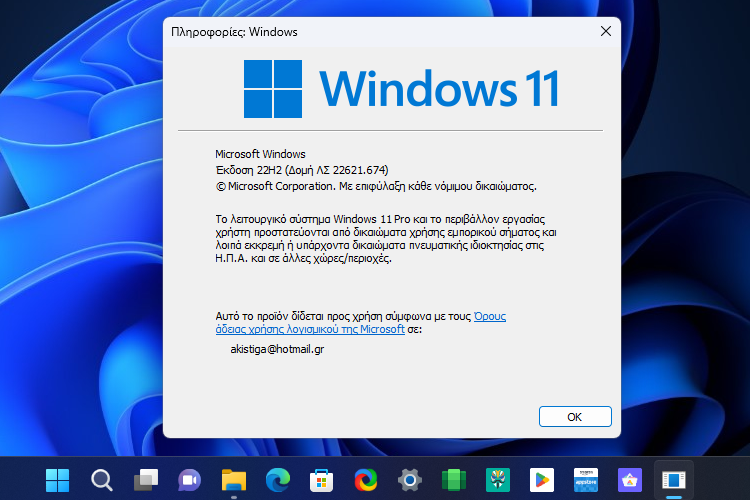This screenshot has width=750, height=500.
Task: Click the text akistiga@hotmail.gr
Action: coord(277,349)
